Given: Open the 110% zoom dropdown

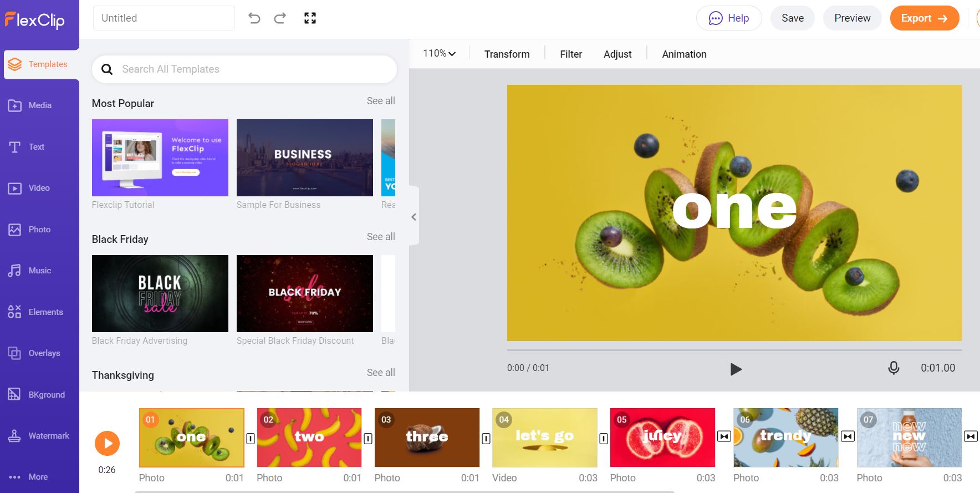Looking at the screenshot, I should 439,54.
